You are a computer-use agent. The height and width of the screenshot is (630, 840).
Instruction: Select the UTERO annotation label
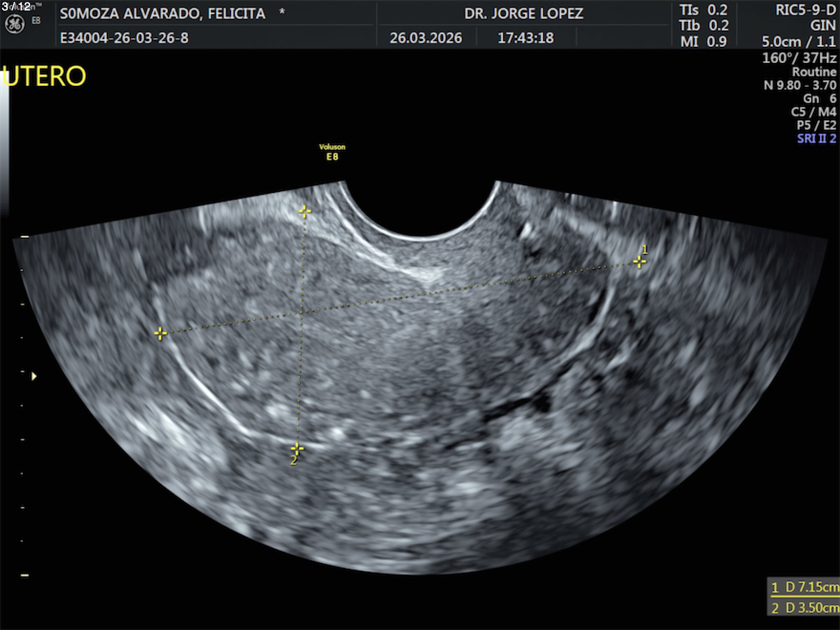[x=44, y=76]
